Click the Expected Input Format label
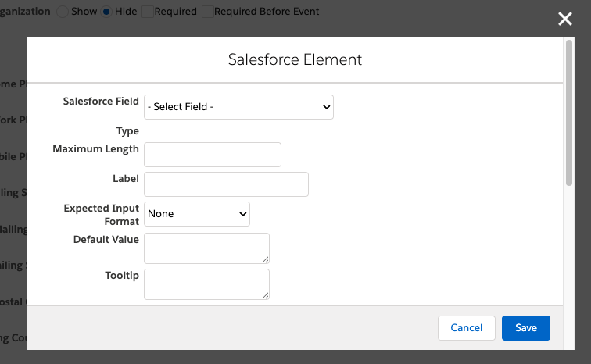This screenshot has width=591, height=364. tap(102, 215)
